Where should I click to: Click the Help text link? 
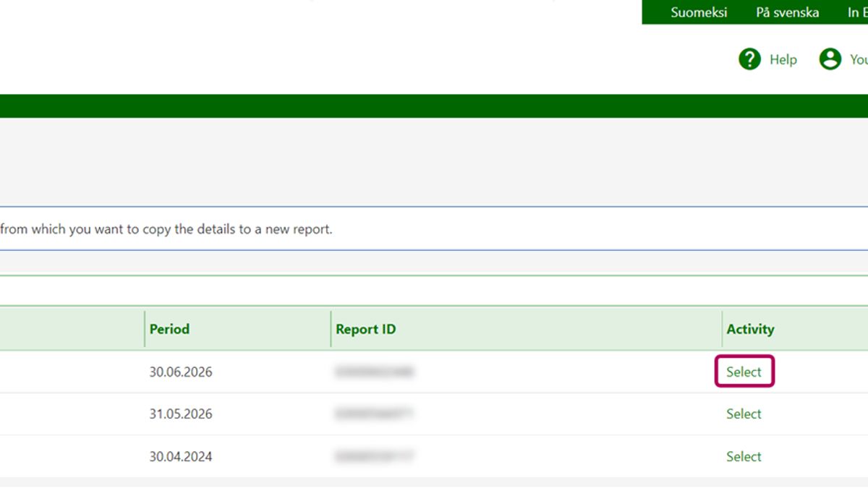[783, 60]
